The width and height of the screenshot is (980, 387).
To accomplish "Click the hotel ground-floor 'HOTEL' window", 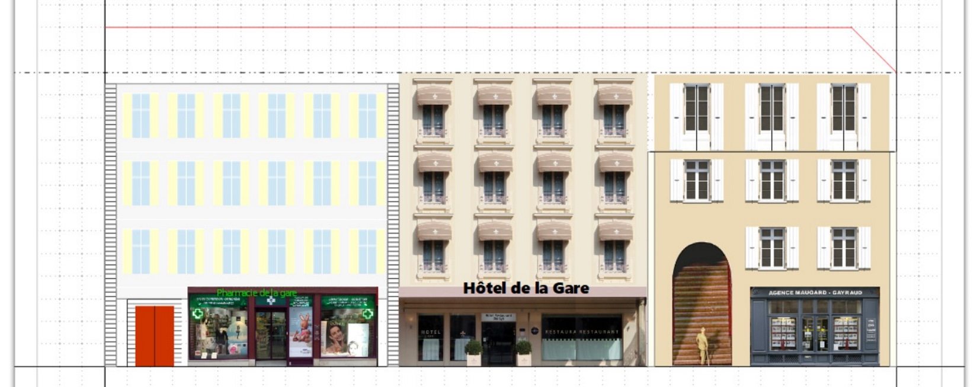I will 431,337.
